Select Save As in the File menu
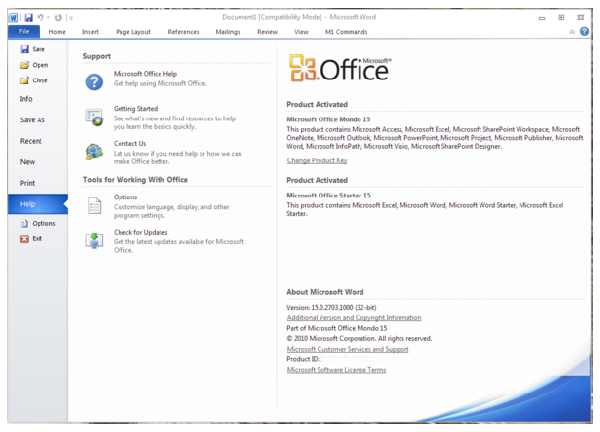 (x=32, y=120)
